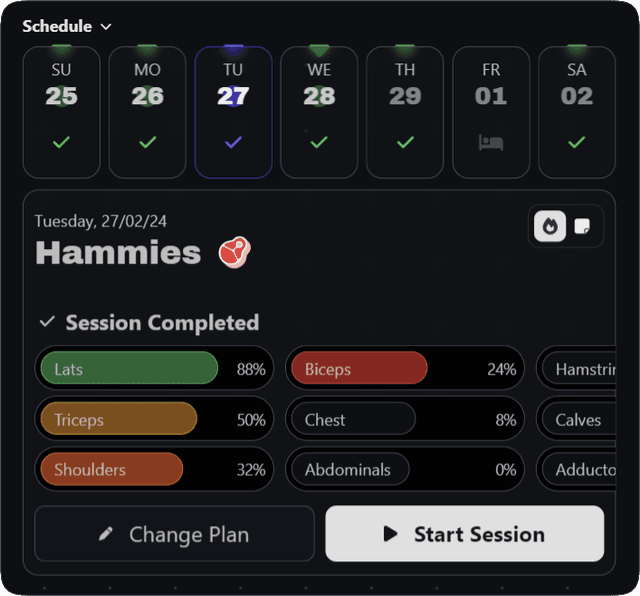Image resolution: width=640 pixels, height=596 pixels.
Task: Expand the Schedule dropdown chevron
Action: (107, 27)
